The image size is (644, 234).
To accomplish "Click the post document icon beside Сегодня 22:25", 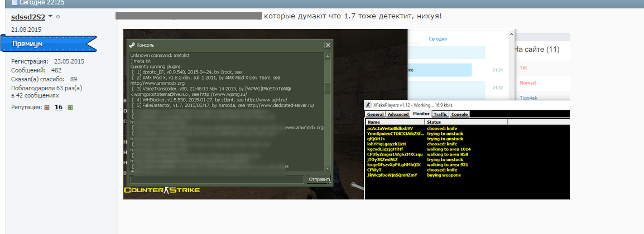I will coord(15,2).
